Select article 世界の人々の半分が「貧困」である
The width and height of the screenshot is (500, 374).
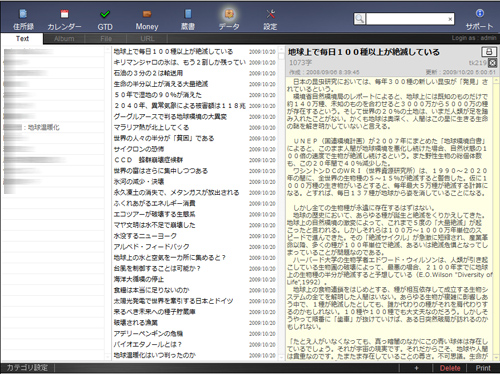[195, 138]
